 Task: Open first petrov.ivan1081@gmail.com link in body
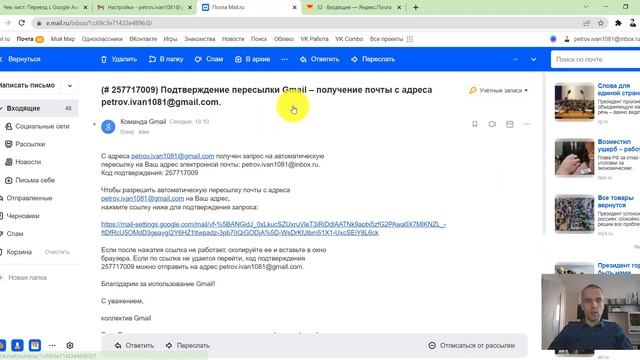pyautogui.click(x=173, y=156)
